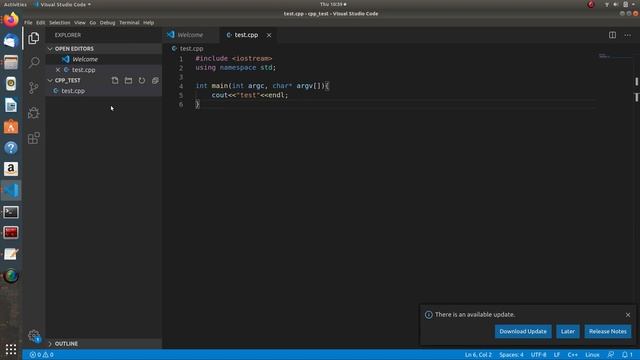Viewport: 640px width, 360px height.
Task: Open notifications bell in status bar
Action: click(x=627, y=355)
